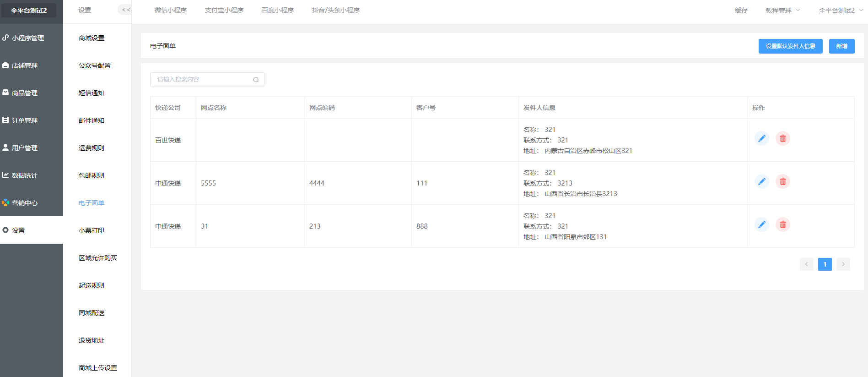Click edit pencil icon for 百世快递 row
Viewport: 868px width, 377px height.
pyautogui.click(x=761, y=138)
